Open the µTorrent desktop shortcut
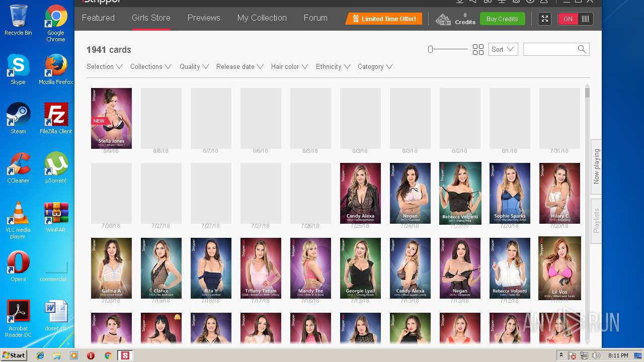 56,168
